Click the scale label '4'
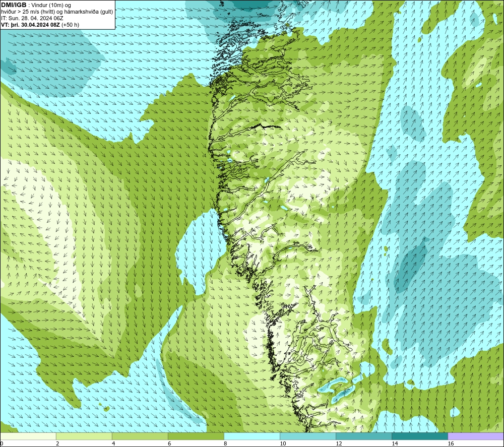Image resolution: width=504 pixels, height=447 pixels. pos(113,444)
